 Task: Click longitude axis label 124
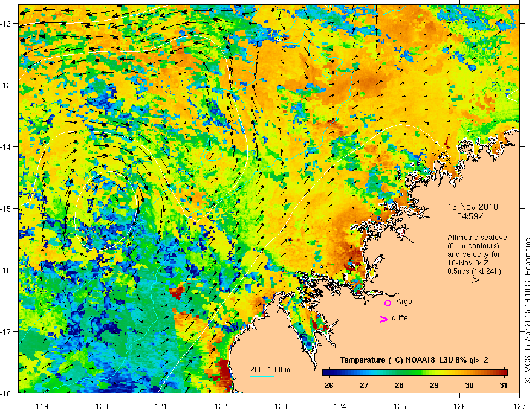tap(340, 406)
